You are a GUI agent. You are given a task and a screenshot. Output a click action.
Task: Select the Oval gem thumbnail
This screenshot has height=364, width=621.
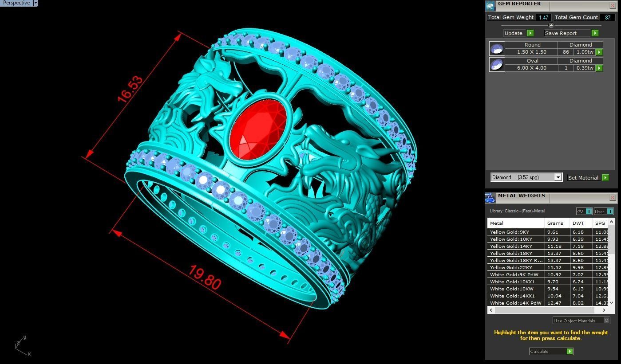[497, 64]
